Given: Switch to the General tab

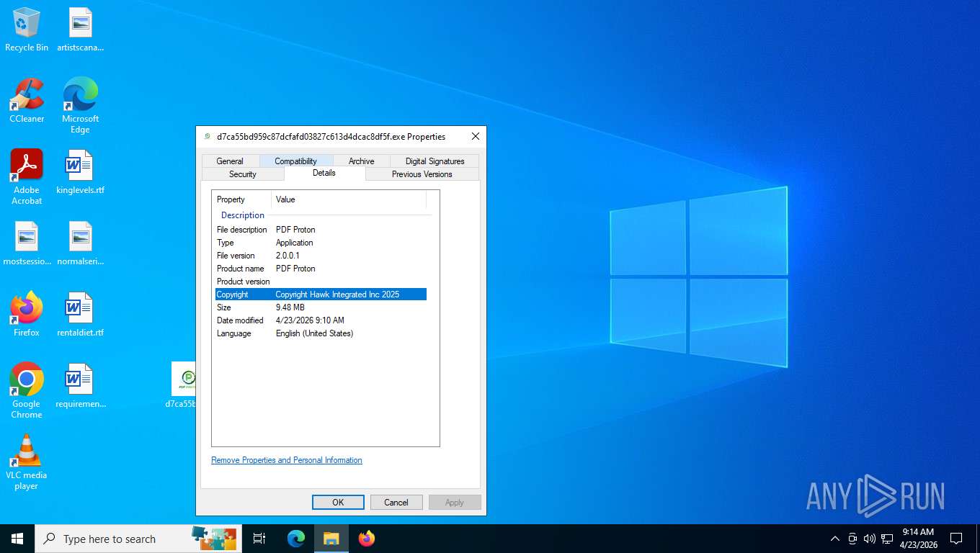Looking at the screenshot, I should (x=230, y=161).
